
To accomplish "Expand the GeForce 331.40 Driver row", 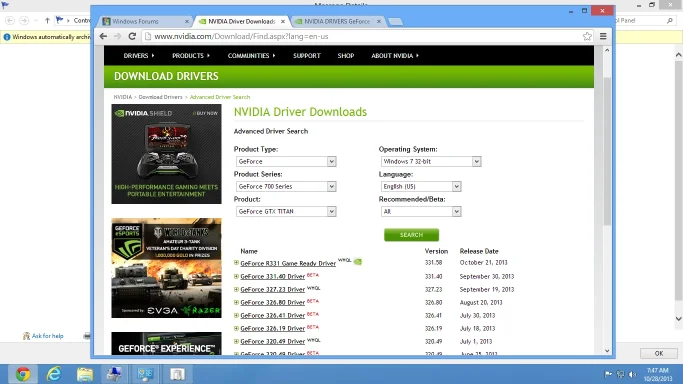I will coord(236,276).
